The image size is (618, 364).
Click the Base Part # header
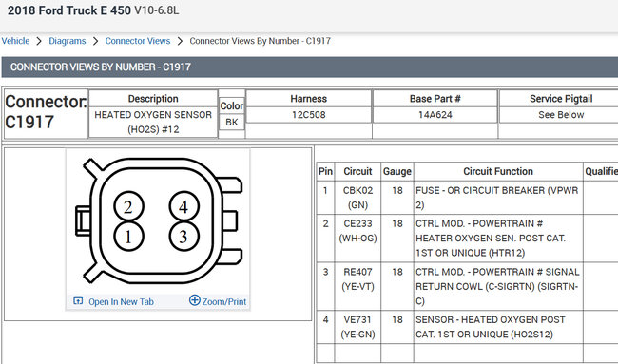point(435,99)
